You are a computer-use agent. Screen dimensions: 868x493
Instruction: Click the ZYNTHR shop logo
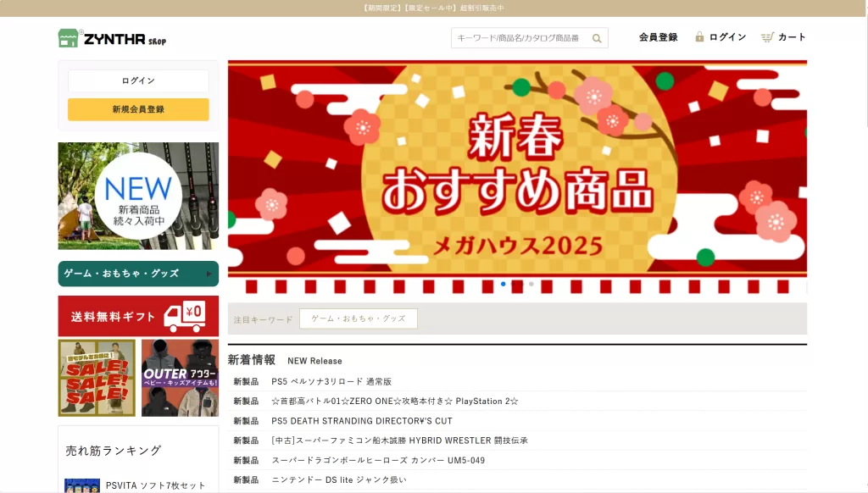pyautogui.click(x=112, y=38)
